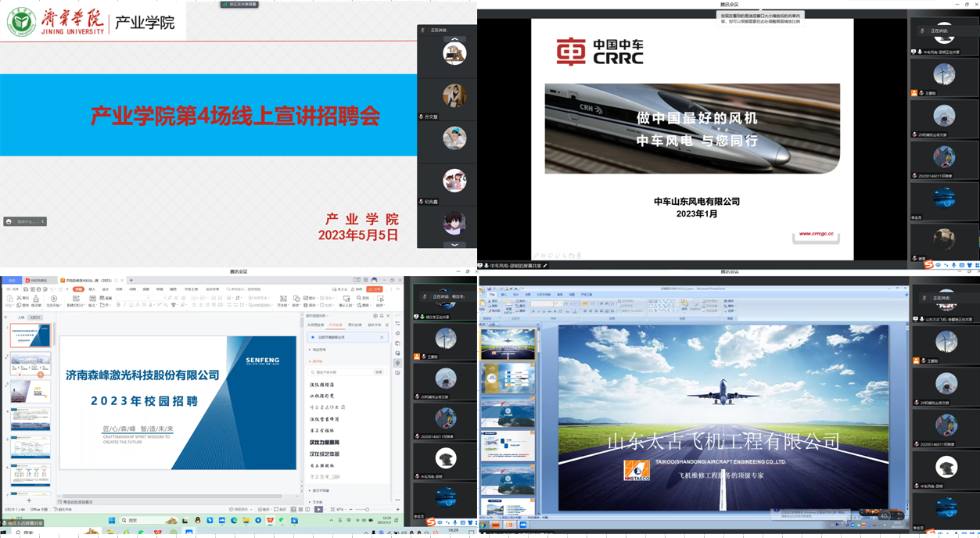Expand the 项目符号 section

(319, 350)
